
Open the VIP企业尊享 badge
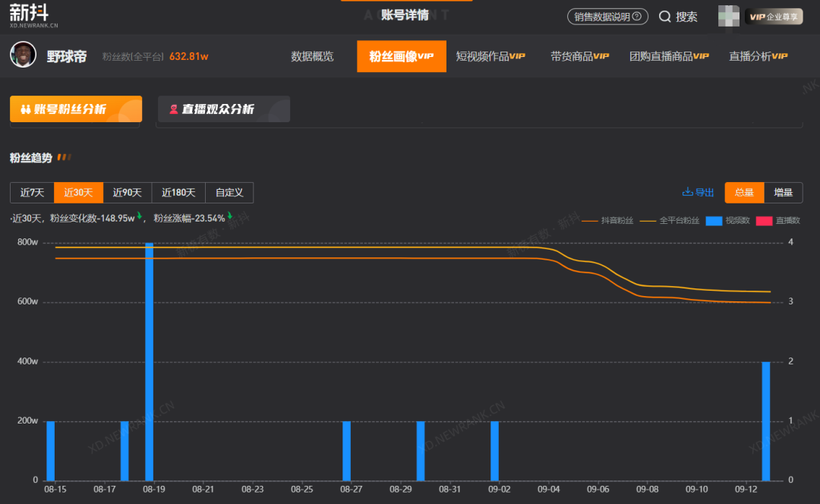(773, 17)
